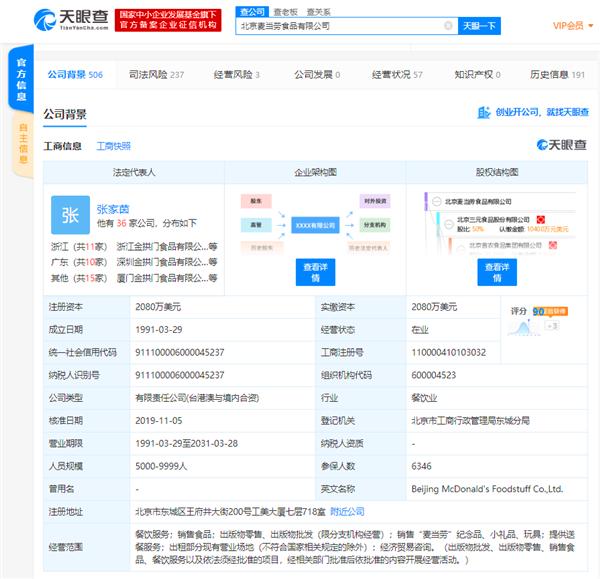Click the 评分 90 score badge
This screenshot has height=579, width=600.
[550, 312]
